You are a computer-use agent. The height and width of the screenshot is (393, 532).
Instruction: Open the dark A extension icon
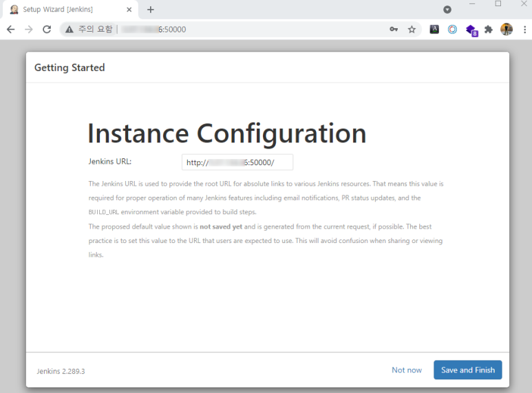click(434, 30)
